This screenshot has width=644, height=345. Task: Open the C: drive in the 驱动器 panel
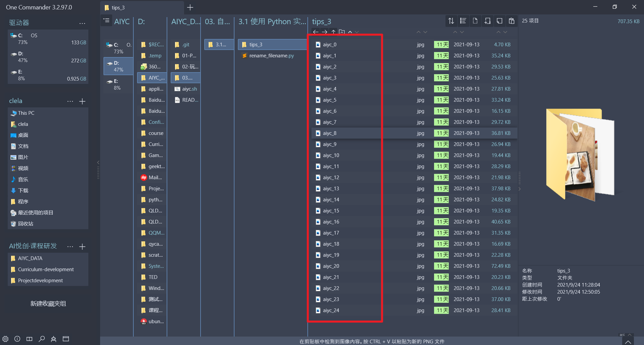coord(48,39)
